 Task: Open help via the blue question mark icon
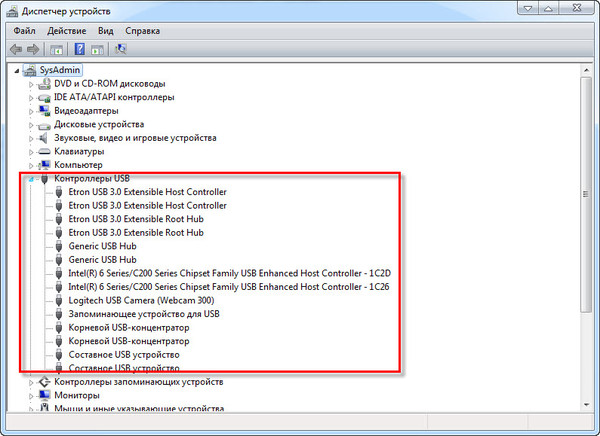coord(78,48)
